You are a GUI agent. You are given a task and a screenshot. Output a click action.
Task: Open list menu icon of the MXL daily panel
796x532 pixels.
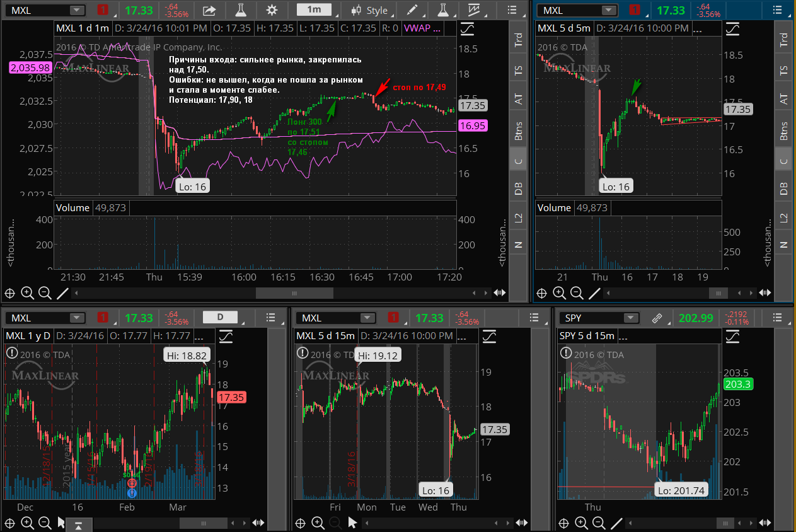coord(271,318)
